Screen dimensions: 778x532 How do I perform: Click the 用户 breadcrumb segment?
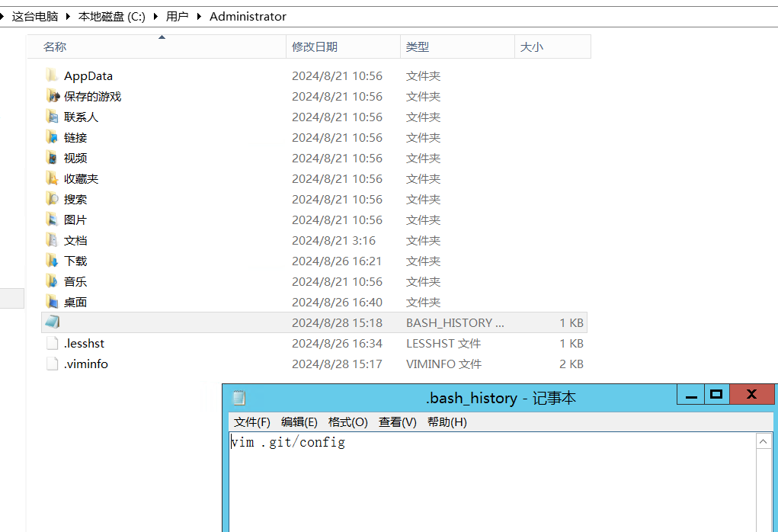click(x=177, y=16)
